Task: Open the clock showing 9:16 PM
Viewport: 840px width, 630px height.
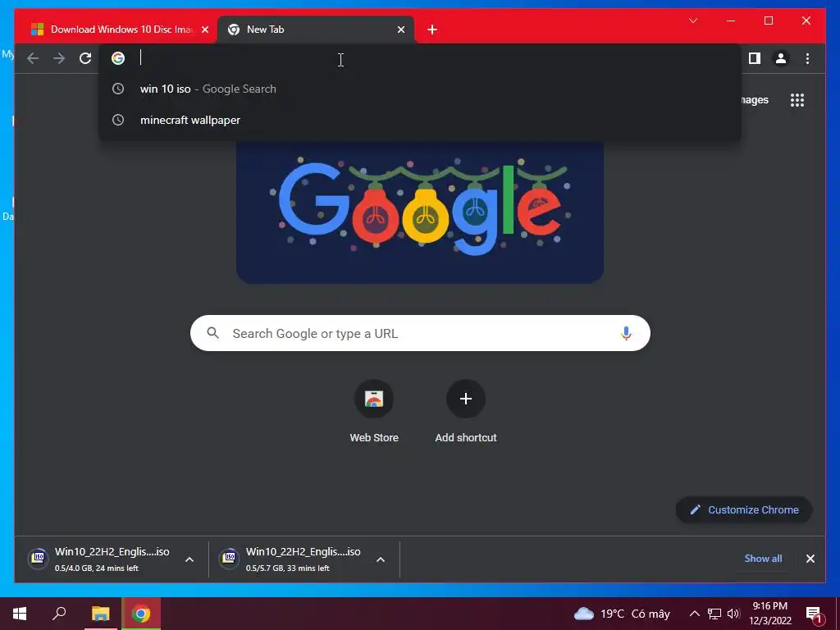Action: [769, 614]
